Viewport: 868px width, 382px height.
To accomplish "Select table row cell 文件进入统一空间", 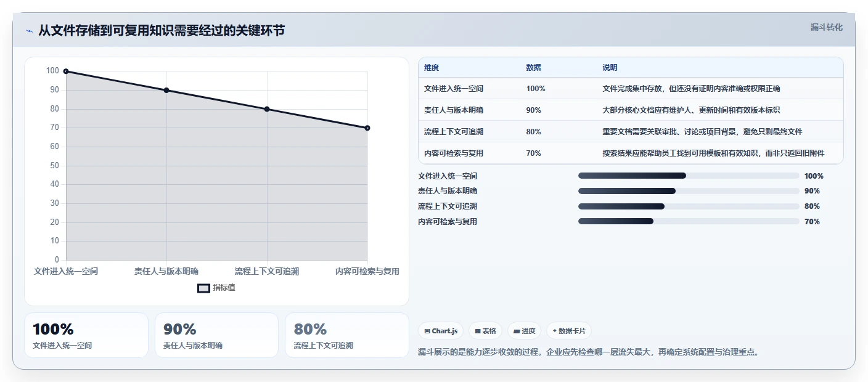I will tap(454, 89).
